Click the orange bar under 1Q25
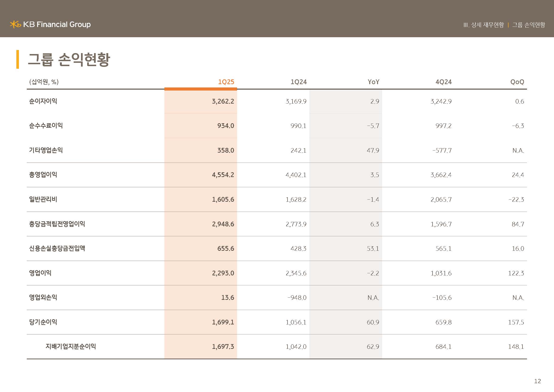The width and height of the screenshot is (554, 392). pyautogui.click(x=201, y=89)
